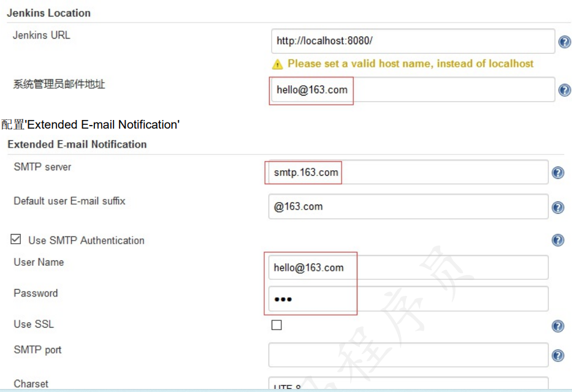The width and height of the screenshot is (572, 392).
Task: Click the 'Use SSL' label
Action: click(x=34, y=324)
